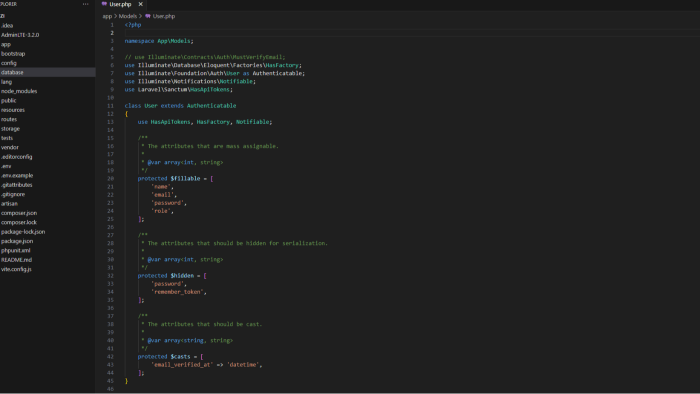
Task: Click the HasFactory import line
Action: tap(213, 65)
